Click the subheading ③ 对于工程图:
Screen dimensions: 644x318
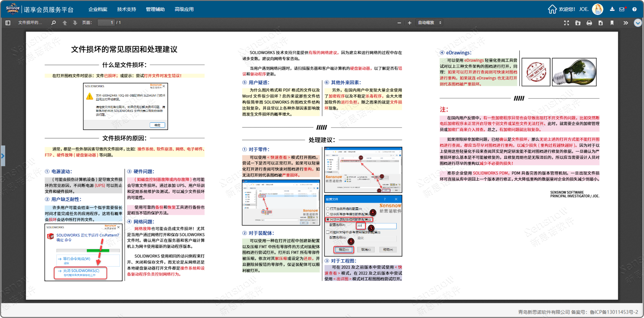point(340,261)
